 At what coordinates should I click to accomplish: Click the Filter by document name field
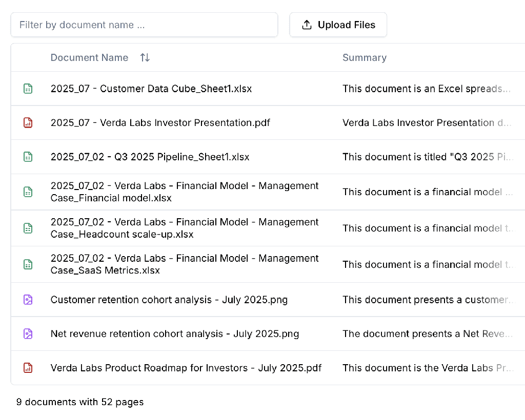[x=144, y=25]
